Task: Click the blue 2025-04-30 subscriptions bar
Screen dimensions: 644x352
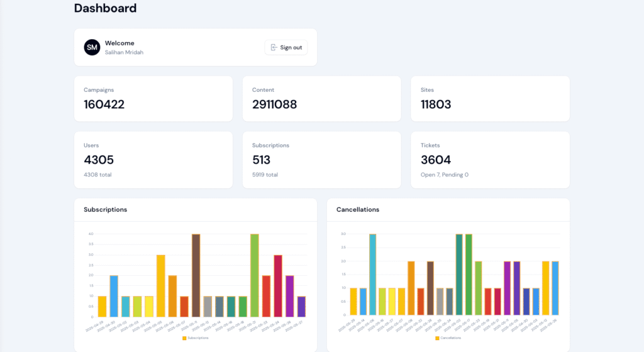Action: coord(114,296)
